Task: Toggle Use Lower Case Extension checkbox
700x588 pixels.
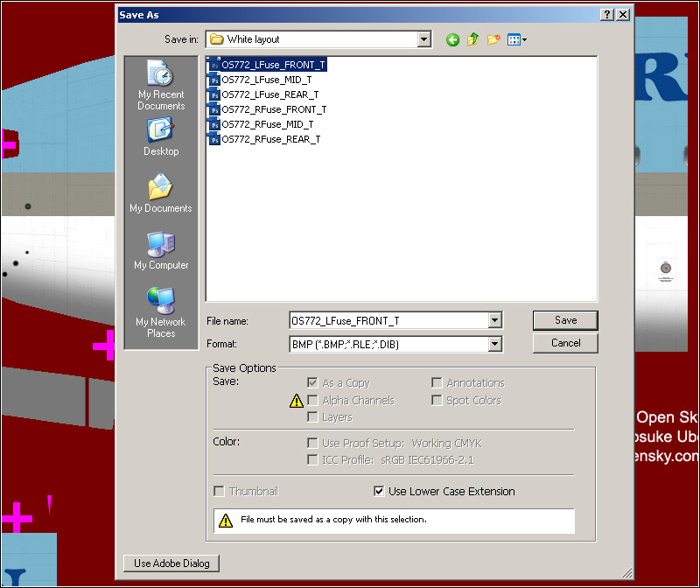Action: [379, 492]
